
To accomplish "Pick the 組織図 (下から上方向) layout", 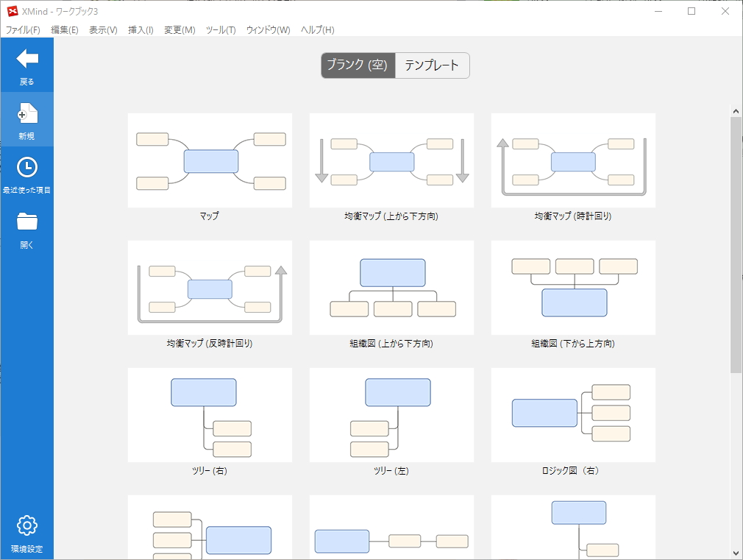I will pos(573,287).
